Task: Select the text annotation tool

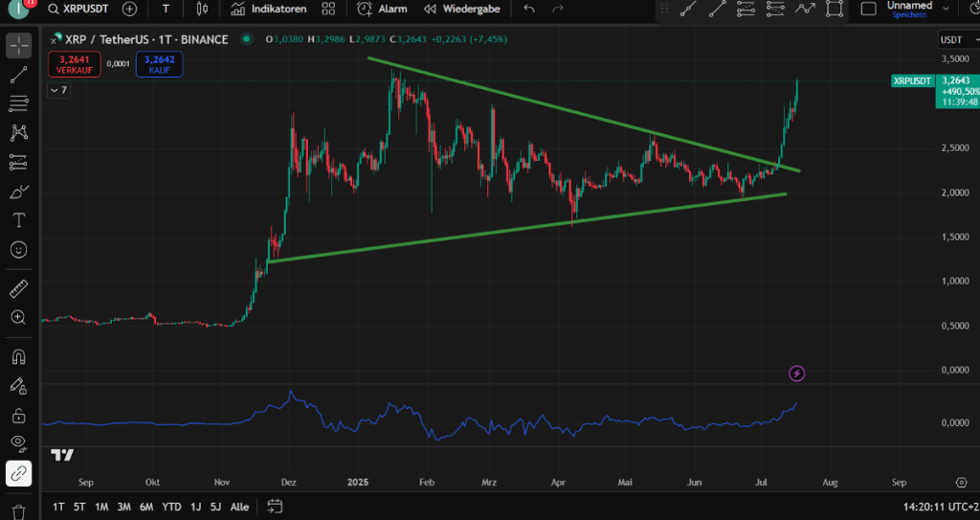Action: coord(18,220)
